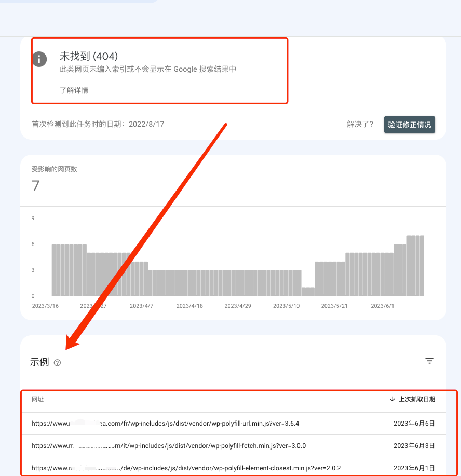Click the chart axis label 2023/5/10
Viewport: 461px width, 476px height.
(286, 306)
